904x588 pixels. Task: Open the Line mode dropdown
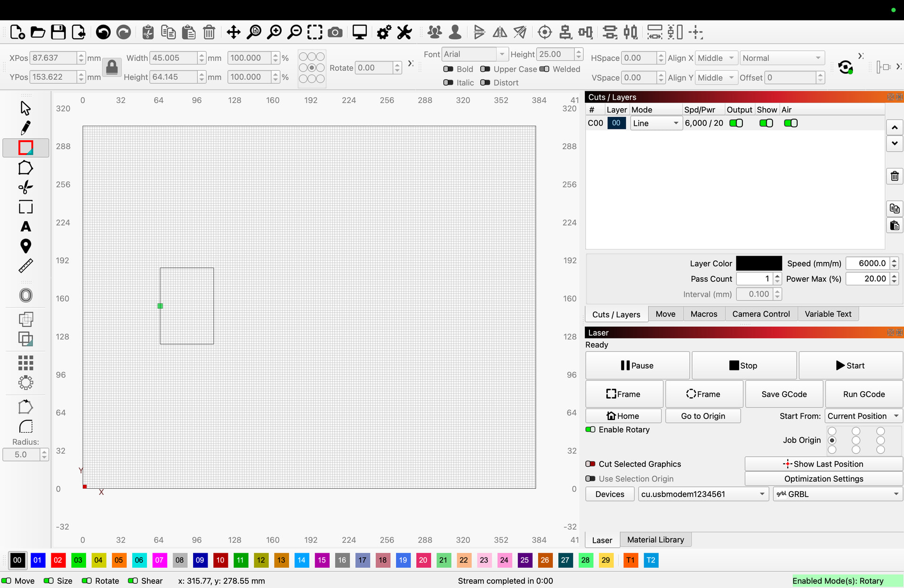coord(656,123)
